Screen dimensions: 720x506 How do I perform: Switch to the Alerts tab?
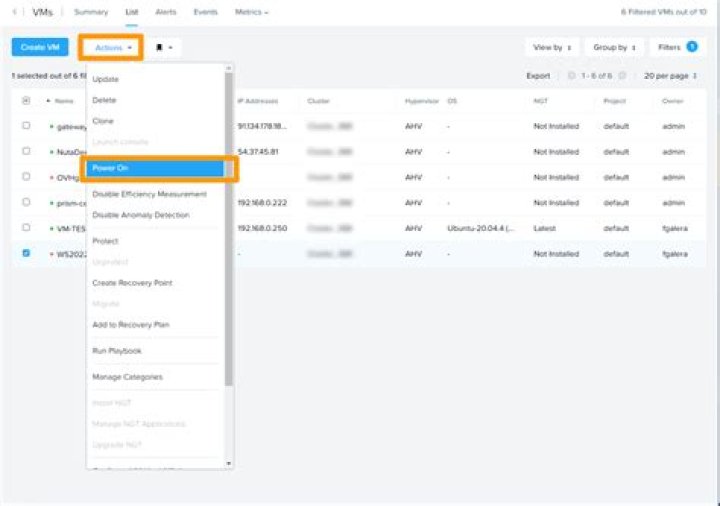pos(165,12)
